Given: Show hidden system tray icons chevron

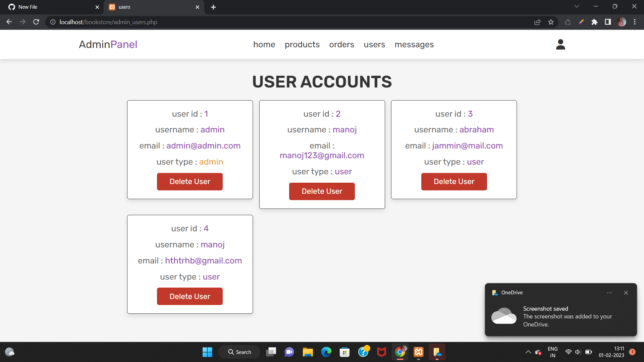Looking at the screenshot, I should [x=528, y=352].
